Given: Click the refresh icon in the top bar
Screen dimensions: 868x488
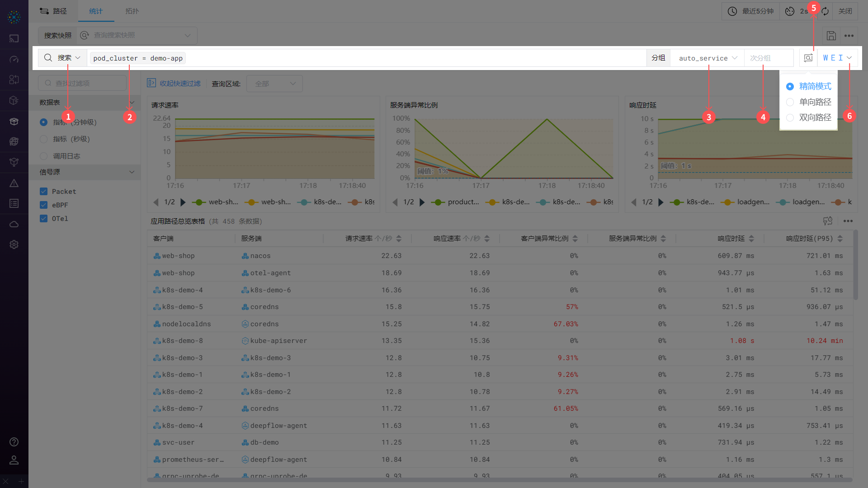Looking at the screenshot, I should (825, 11).
